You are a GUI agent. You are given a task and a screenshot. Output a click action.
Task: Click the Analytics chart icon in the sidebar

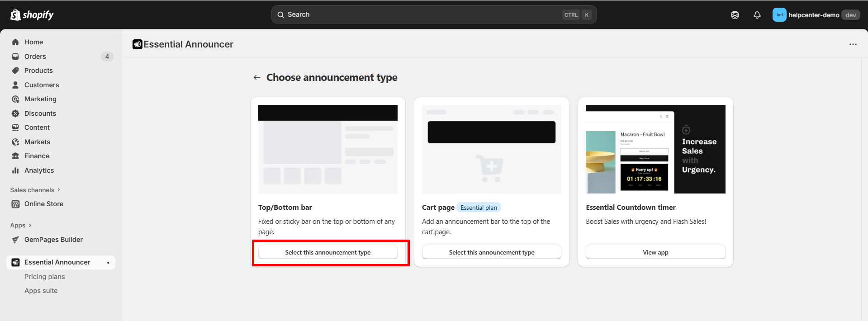[15, 170]
